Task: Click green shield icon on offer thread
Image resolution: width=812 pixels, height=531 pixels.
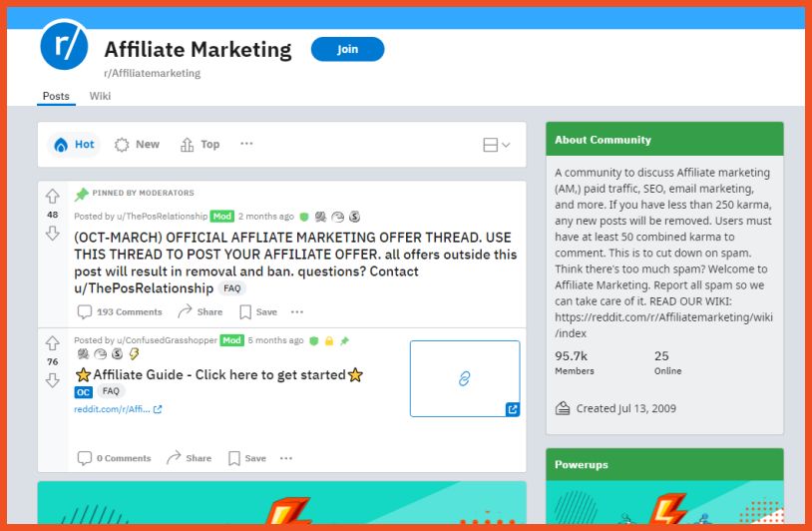Action: (x=304, y=217)
